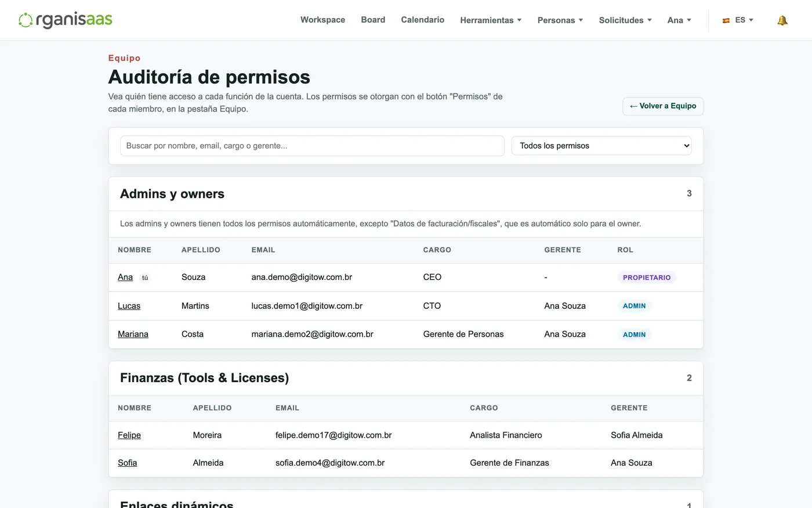Image resolution: width=812 pixels, height=508 pixels.
Task: Click the CEO cargo cell
Action: pos(432,278)
